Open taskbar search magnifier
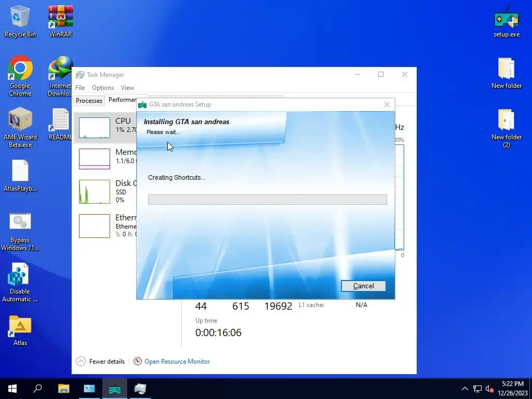This screenshot has height=399, width=532. pos(37,389)
